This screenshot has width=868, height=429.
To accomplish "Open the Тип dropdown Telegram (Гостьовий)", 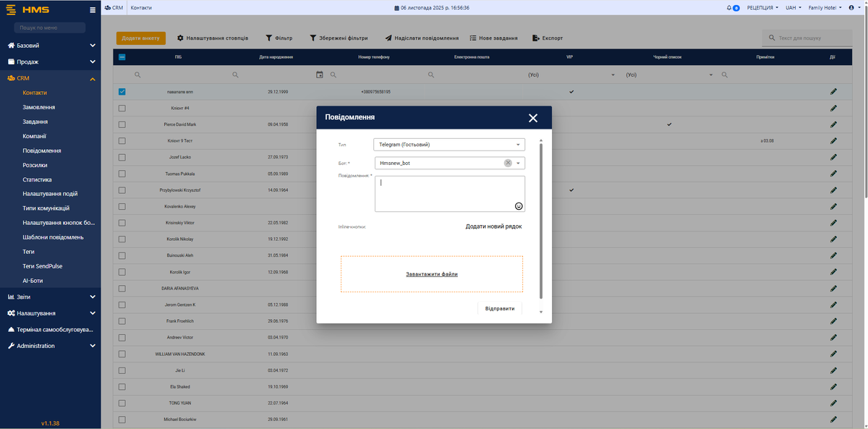I will (x=448, y=145).
